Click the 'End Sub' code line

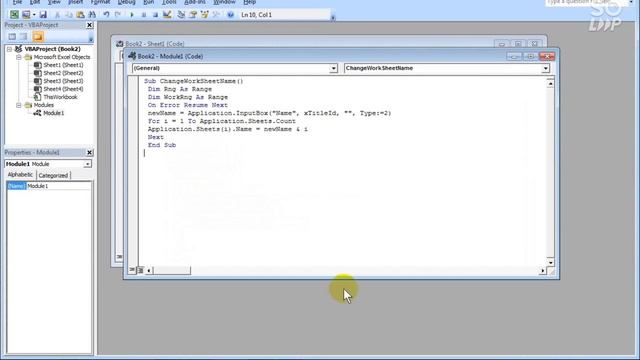162,145
